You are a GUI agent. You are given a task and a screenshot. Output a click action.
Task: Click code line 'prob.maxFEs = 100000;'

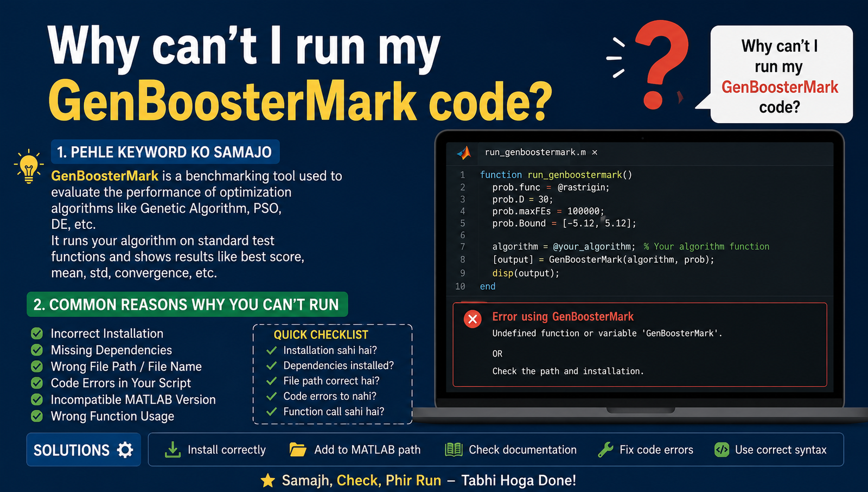(548, 211)
